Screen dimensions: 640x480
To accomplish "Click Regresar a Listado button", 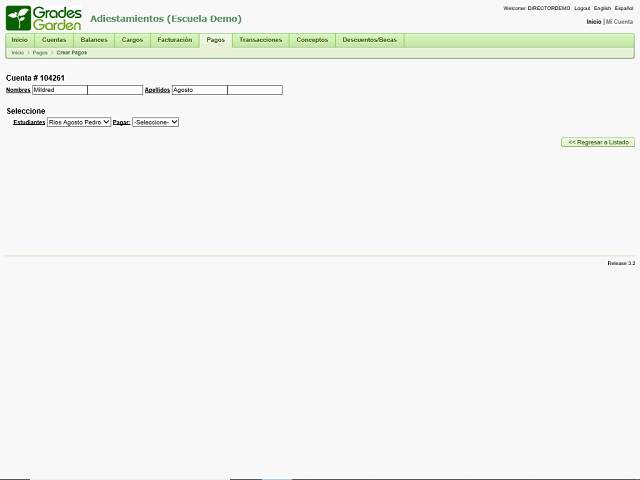I will pos(598,142).
